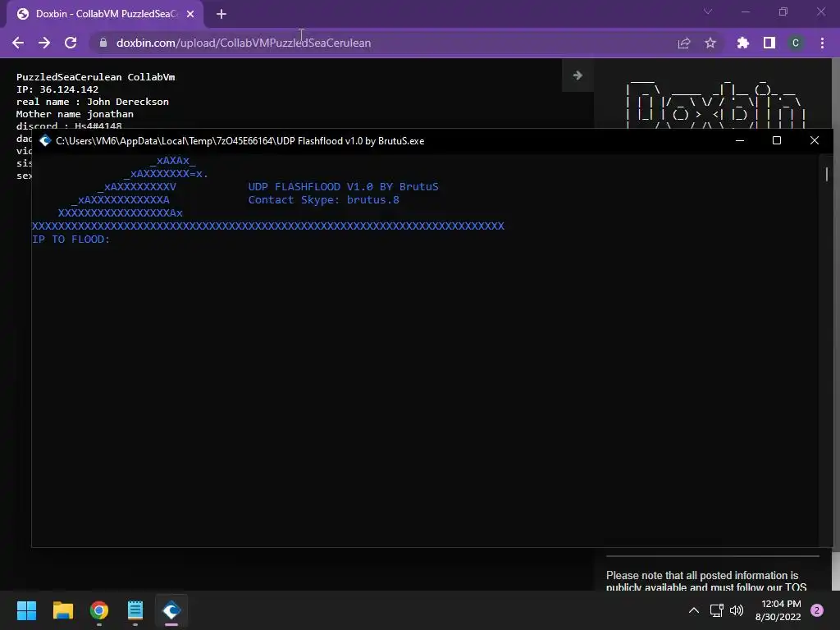Open volume control tray icon
Viewport: 840px width, 630px height.
737,610
